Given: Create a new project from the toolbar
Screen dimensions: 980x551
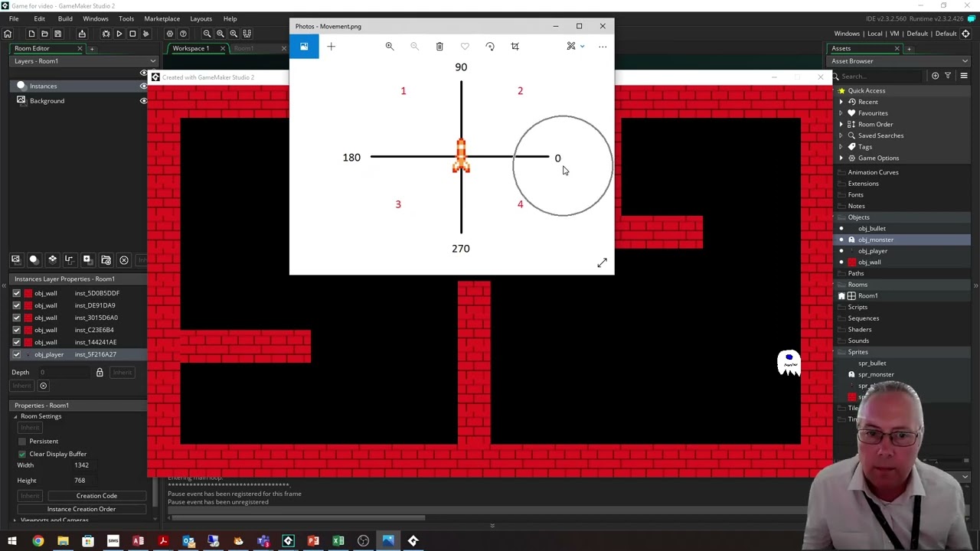Looking at the screenshot, I should pos(31,34).
